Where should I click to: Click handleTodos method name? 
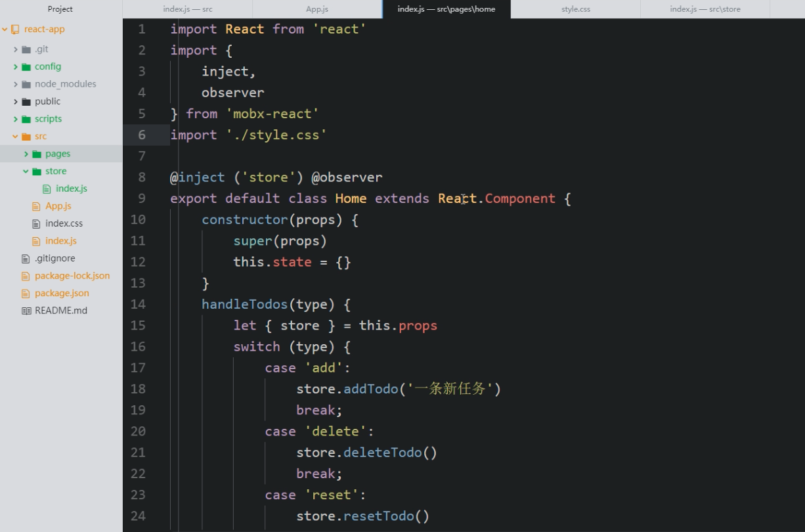(245, 304)
